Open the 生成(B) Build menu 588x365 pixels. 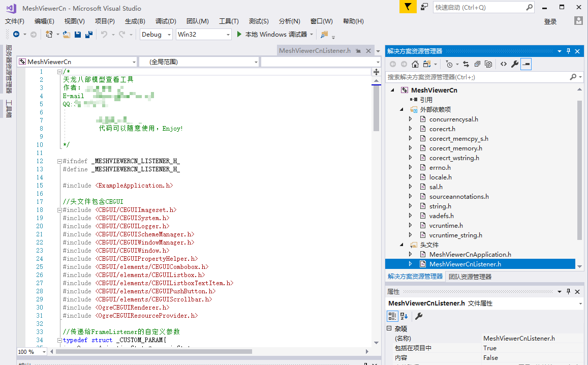pyautogui.click(x=135, y=21)
